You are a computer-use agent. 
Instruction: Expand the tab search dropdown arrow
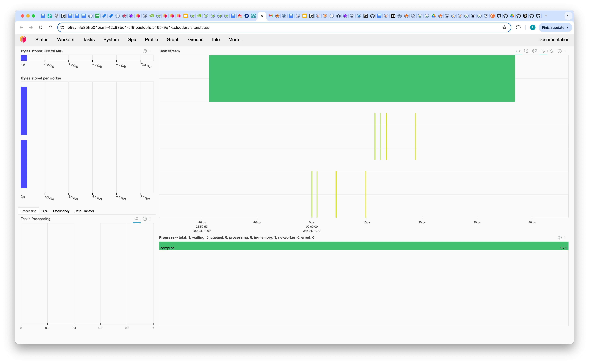[568, 16]
